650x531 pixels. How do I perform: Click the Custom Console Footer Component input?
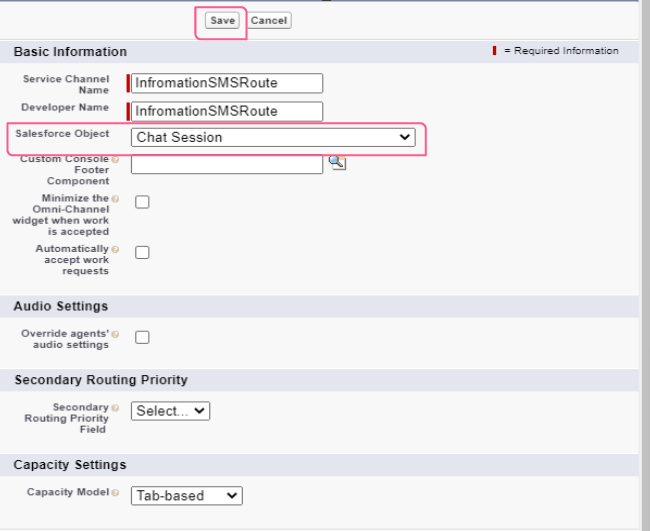[x=227, y=163]
